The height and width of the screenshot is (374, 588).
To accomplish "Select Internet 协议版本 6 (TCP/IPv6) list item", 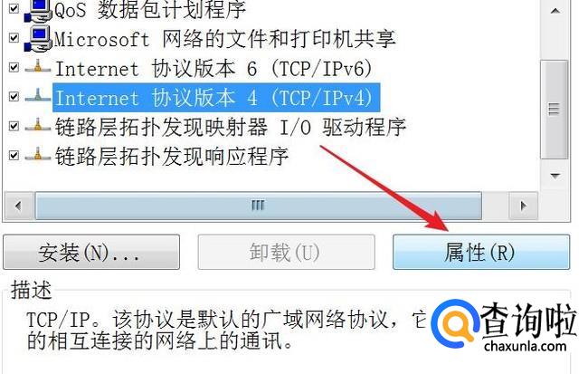I will click(x=213, y=68).
